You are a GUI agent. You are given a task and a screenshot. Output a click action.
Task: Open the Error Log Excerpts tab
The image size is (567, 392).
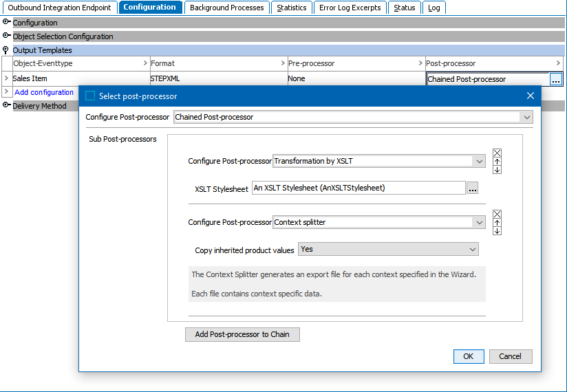coord(350,8)
